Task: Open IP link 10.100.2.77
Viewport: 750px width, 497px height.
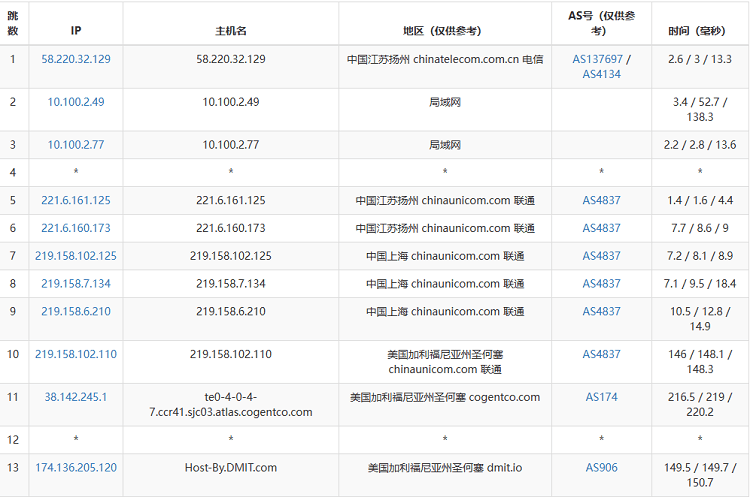Action: 76,145
